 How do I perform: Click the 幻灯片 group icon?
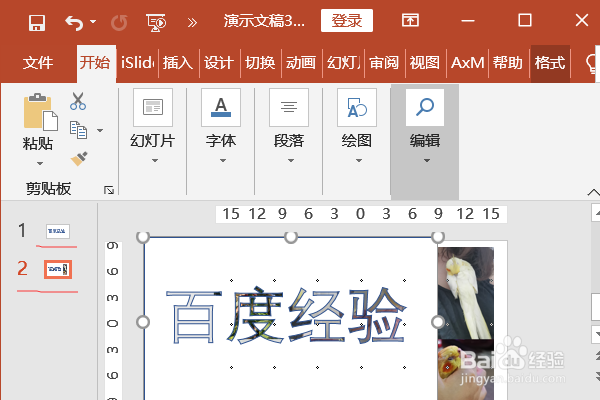(x=153, y=107)
